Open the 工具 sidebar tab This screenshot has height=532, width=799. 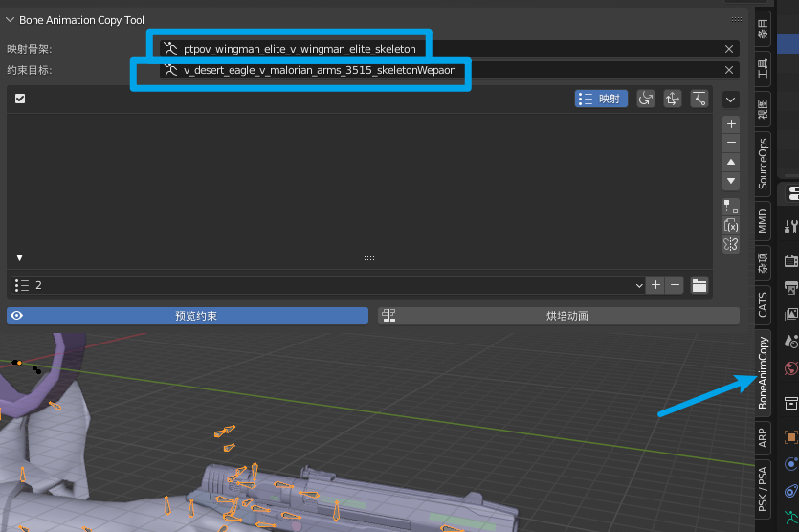(763, 68)
